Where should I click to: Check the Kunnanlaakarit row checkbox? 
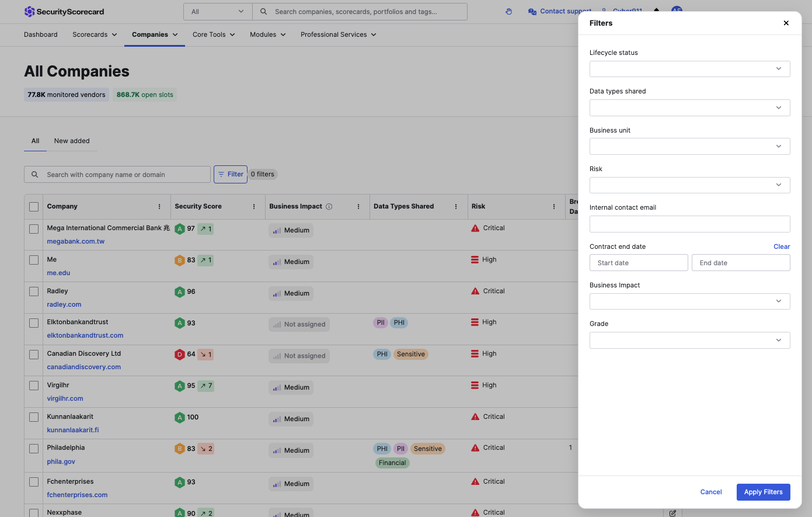coord(34,417)
